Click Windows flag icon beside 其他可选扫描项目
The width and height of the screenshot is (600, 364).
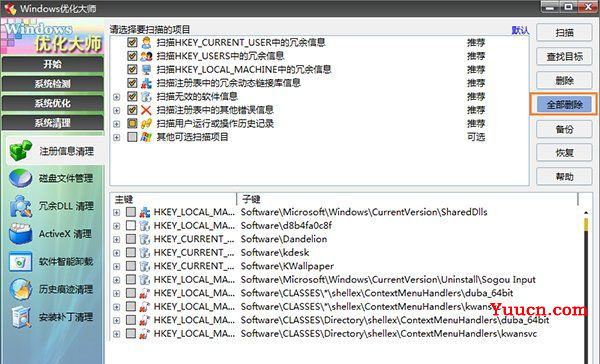coord(146,137)
